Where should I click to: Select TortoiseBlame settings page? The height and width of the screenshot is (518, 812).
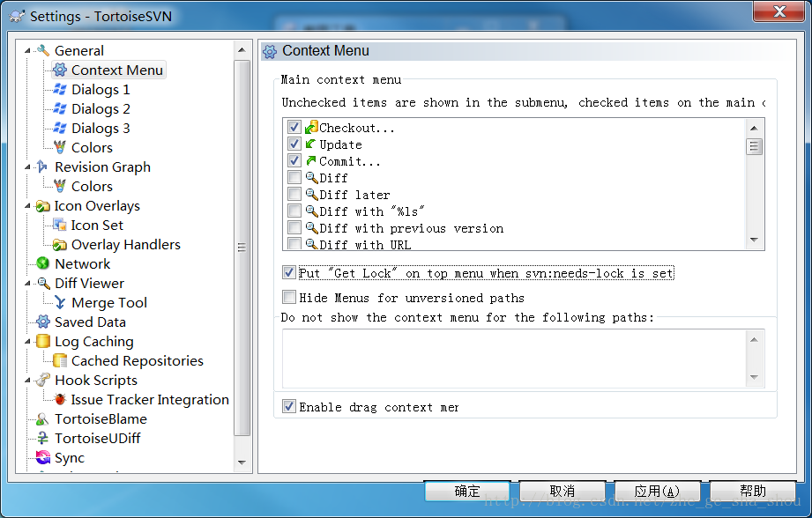(x=101, y=419)
